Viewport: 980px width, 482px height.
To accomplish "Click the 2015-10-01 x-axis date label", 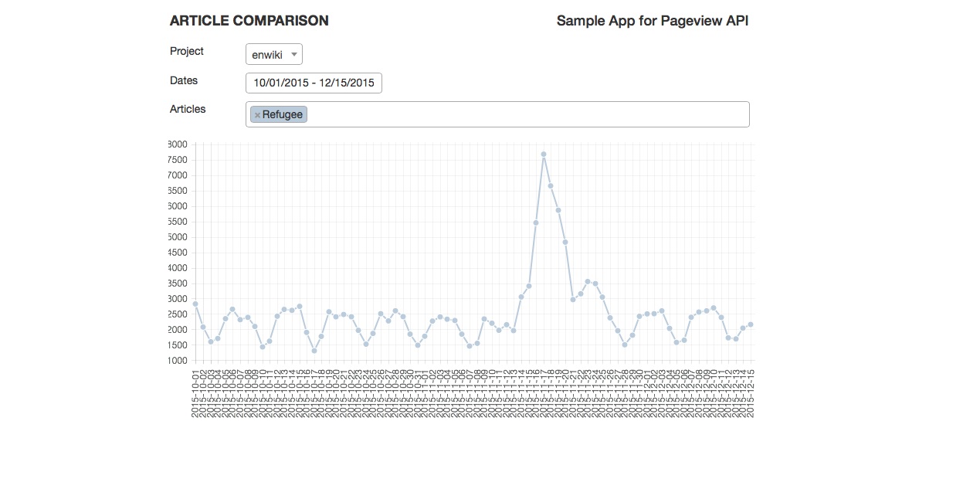I will coord(195,393).
